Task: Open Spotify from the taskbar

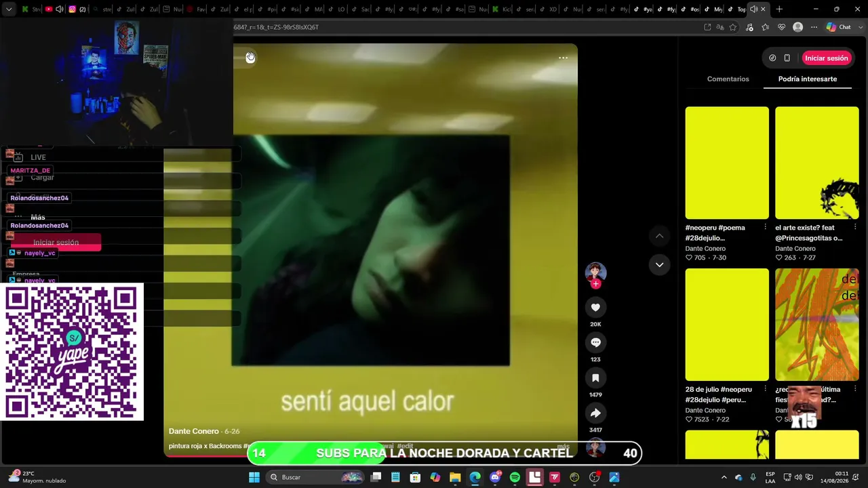Action: click(515, 477)
